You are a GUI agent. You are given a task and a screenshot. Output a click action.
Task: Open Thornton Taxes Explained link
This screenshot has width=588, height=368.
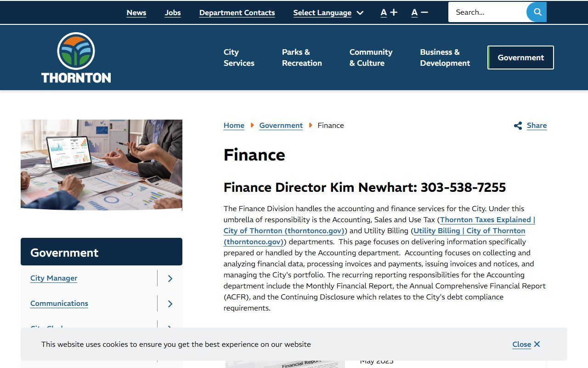[x=379, y=225]
